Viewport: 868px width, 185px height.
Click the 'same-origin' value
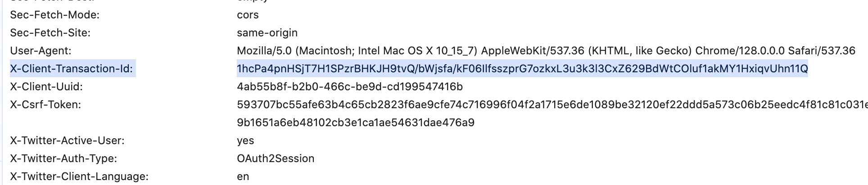(x=267, y=33)
